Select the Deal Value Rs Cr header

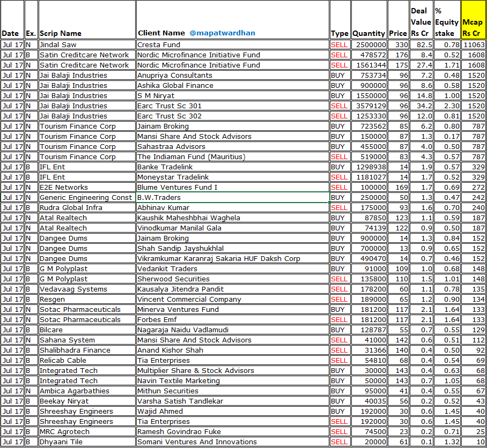click(x=421, y=20)
